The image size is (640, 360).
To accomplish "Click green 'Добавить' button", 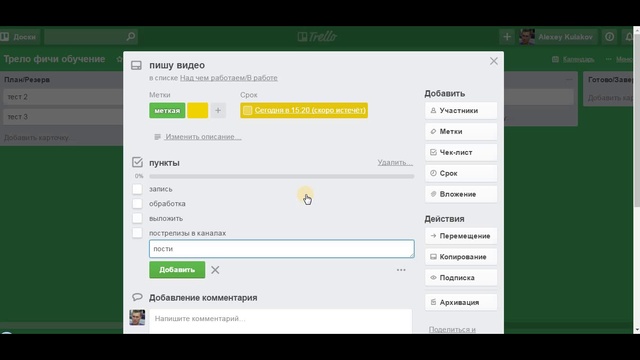I will pos(177,270).
